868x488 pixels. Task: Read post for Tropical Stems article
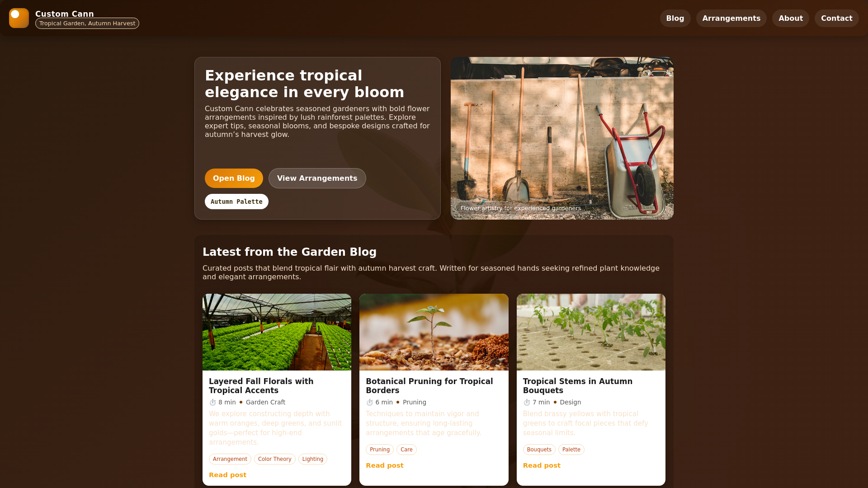click(x=542, y=465)
